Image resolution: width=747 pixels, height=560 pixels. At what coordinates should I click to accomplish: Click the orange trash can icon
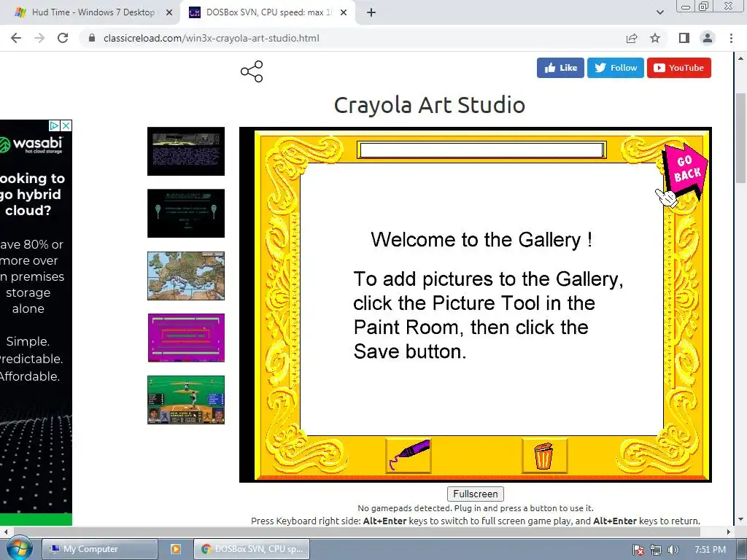coord(544,456)
